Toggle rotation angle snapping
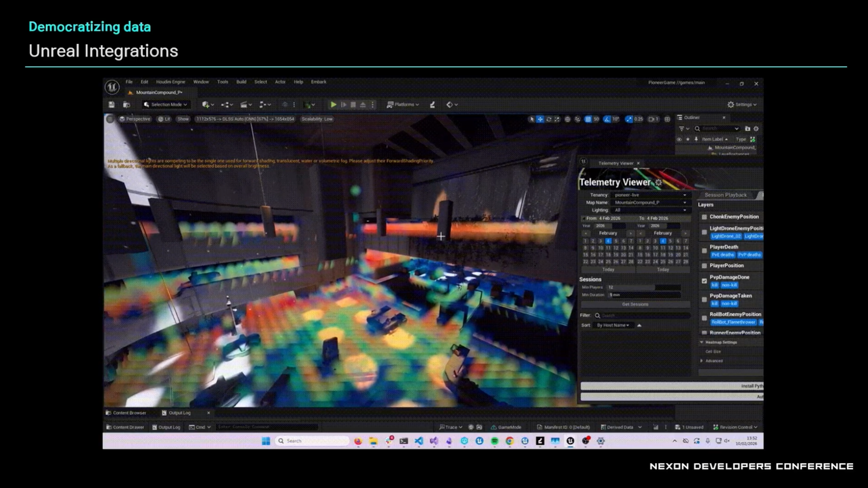The image size is (868, 488). tap(607, 119)
